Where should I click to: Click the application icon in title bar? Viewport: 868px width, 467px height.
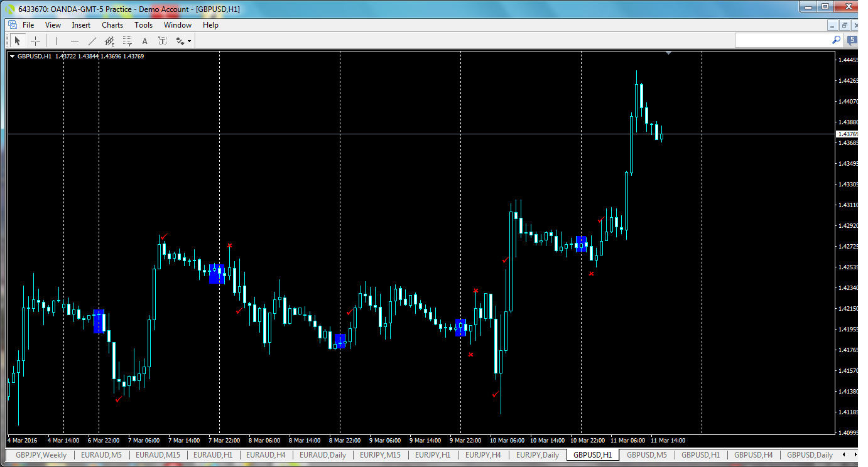point(10,9)
